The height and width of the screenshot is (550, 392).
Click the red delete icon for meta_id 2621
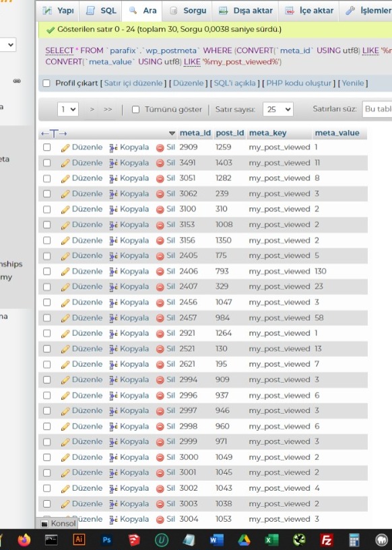pyautogui.click(x=160, y=365)
